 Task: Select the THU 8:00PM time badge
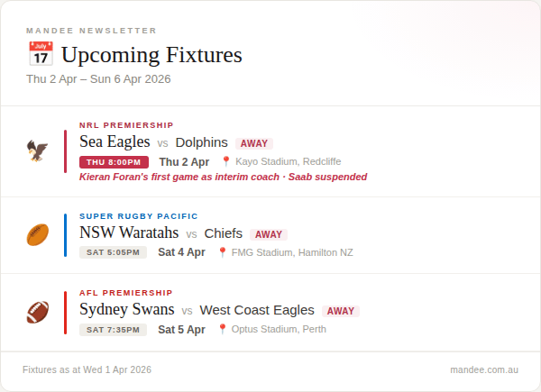click(114, 162)
